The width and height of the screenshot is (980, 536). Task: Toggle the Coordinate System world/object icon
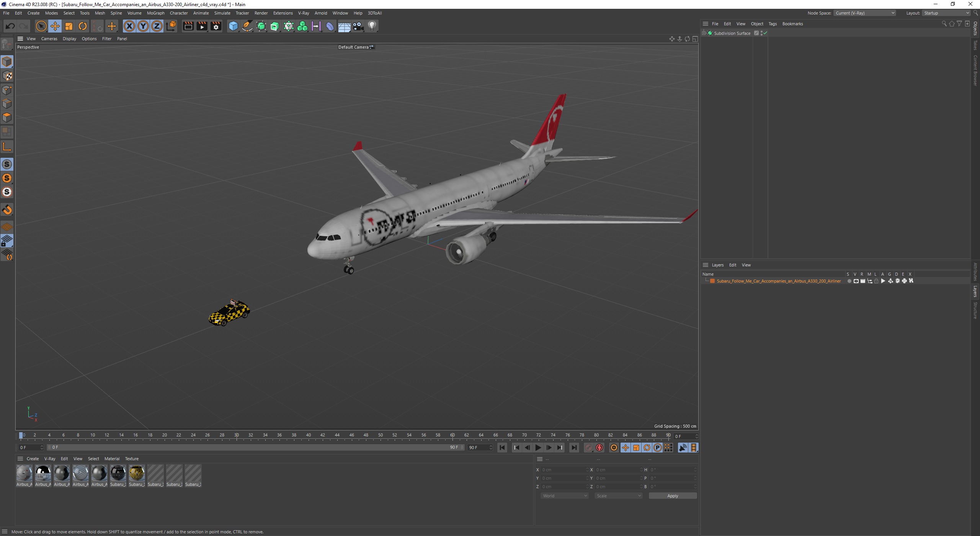pyautogui.click(x=171, y=26)
